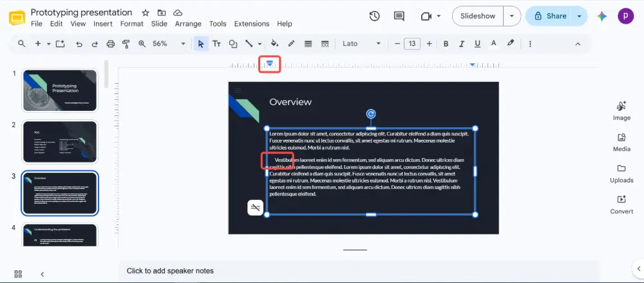
Task: Click the insert slide template icon
Action: tap(61, 44)
